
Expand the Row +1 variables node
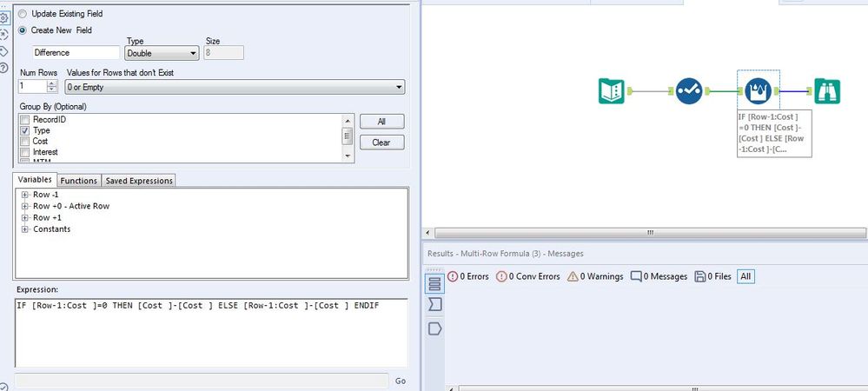pyautogui.click(x=24, y=217)
